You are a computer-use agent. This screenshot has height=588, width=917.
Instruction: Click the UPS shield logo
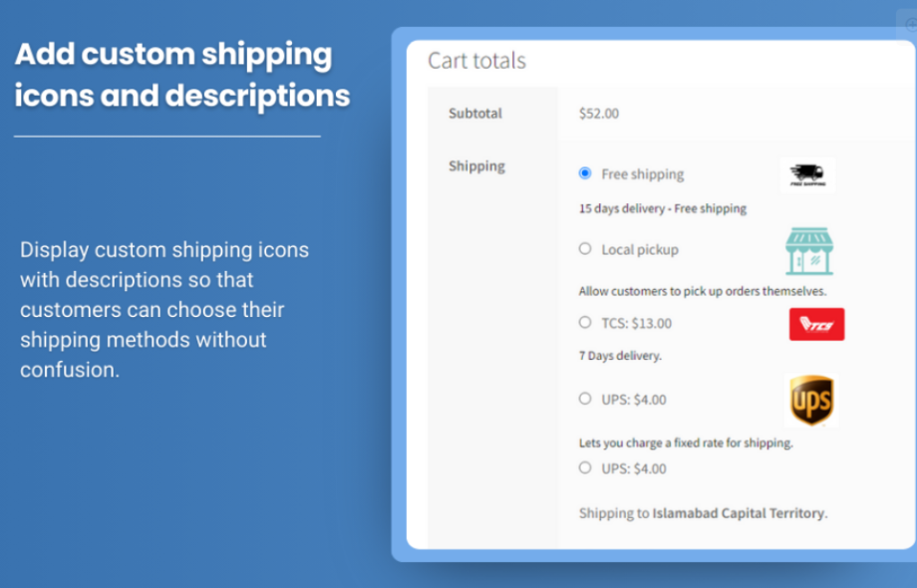[x=811, y=401]
